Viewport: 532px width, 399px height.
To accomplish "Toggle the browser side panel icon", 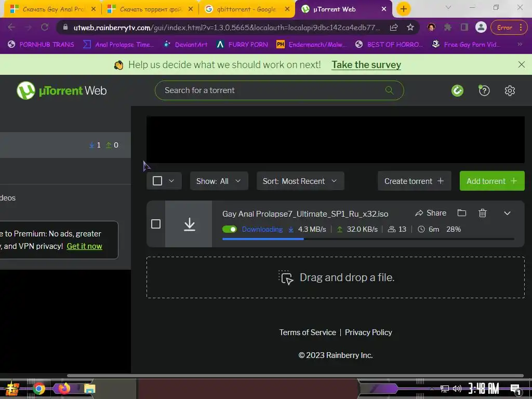I will tap(464, 28).
